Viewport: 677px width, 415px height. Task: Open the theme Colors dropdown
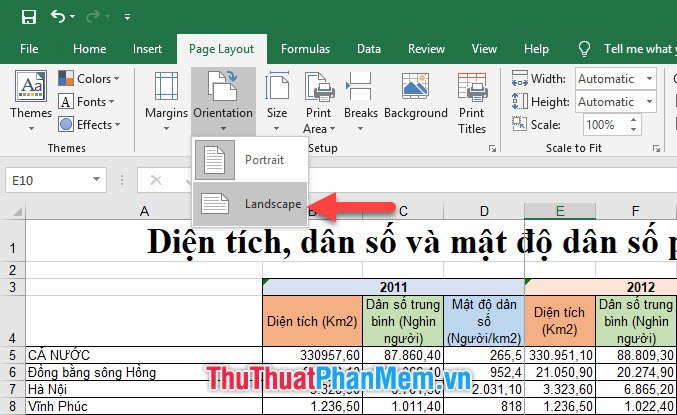point(89,79)
